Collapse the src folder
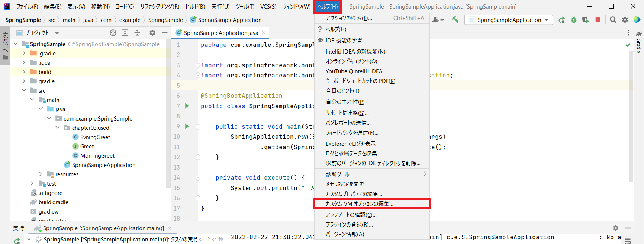The image size is (644, 244). pos(24,90)
